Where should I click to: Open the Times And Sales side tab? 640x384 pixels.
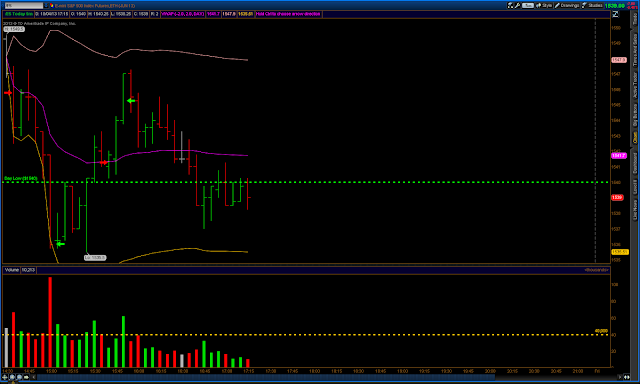pyautogui.click(x=635, y=49)
